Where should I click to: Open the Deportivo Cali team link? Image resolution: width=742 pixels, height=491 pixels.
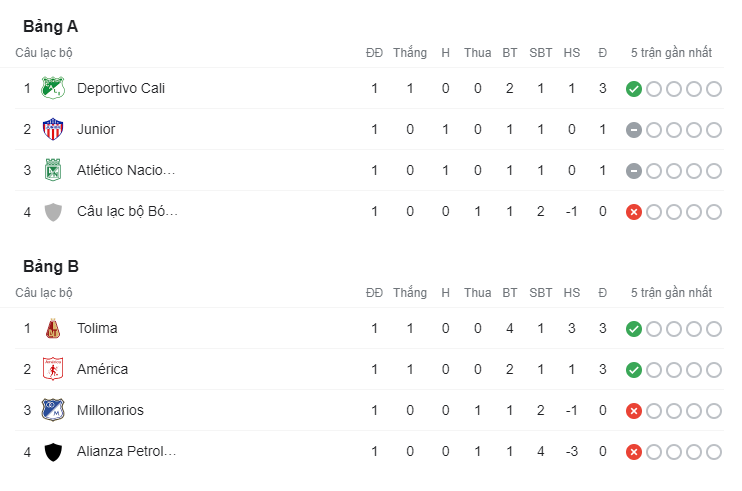[120, 88]
